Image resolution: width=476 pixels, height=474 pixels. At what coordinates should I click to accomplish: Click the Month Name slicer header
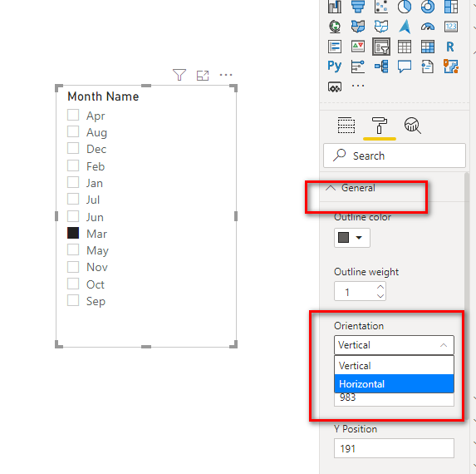[103, 96]
